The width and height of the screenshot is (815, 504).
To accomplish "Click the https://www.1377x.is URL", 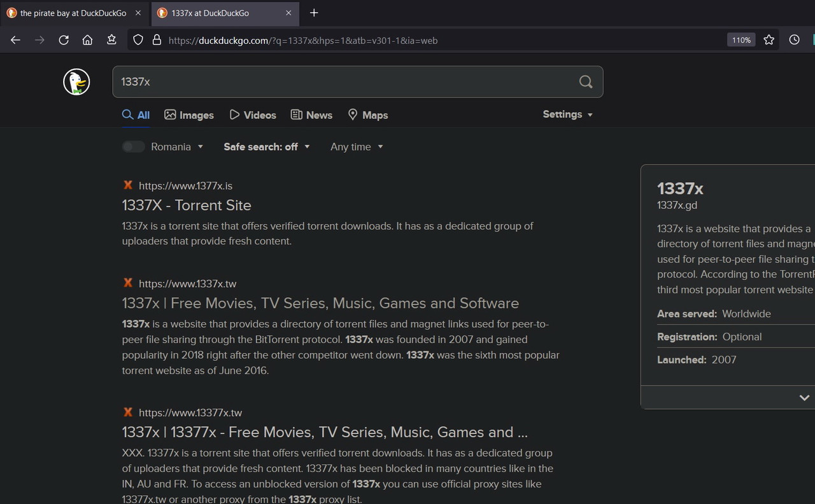I will (x=185, y=186).
